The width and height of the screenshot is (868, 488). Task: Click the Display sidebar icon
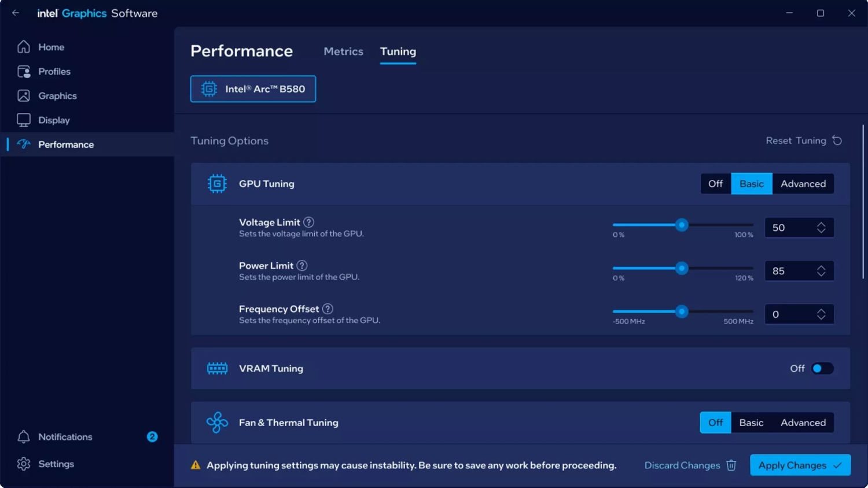pyautogui.click(x=23, y=120)
